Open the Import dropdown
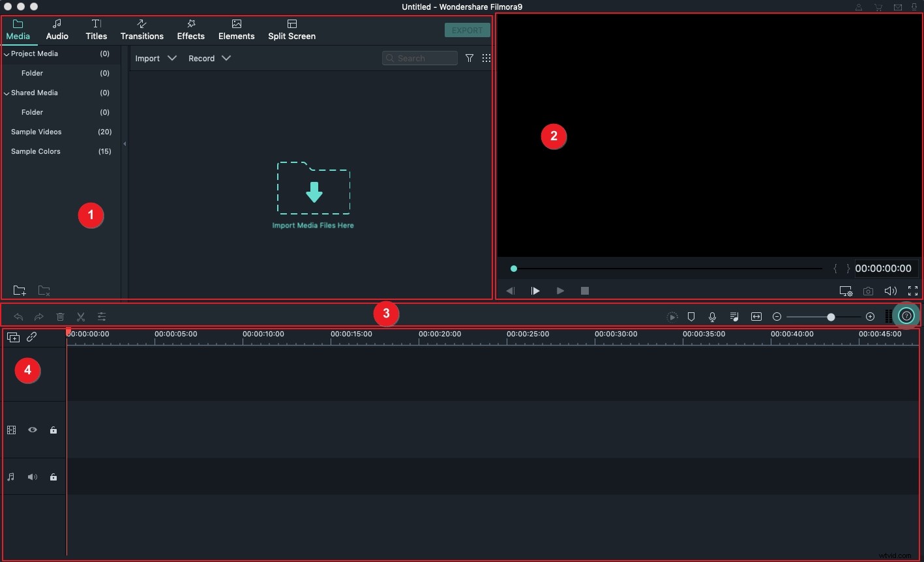Image resolution: width=924 pixels, height=562 pixels. coord(156,58)
